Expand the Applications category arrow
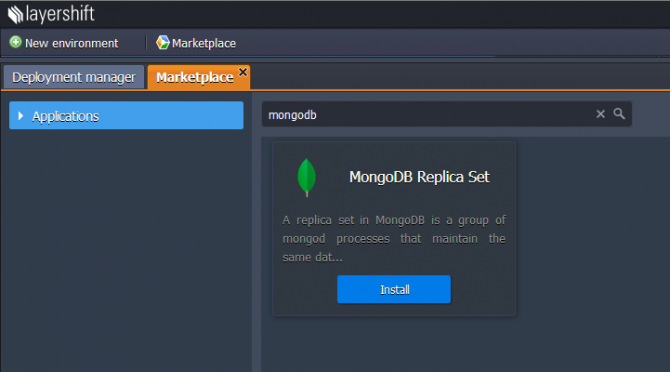Viewport: 670px width, 372px height. pos(20,116)
